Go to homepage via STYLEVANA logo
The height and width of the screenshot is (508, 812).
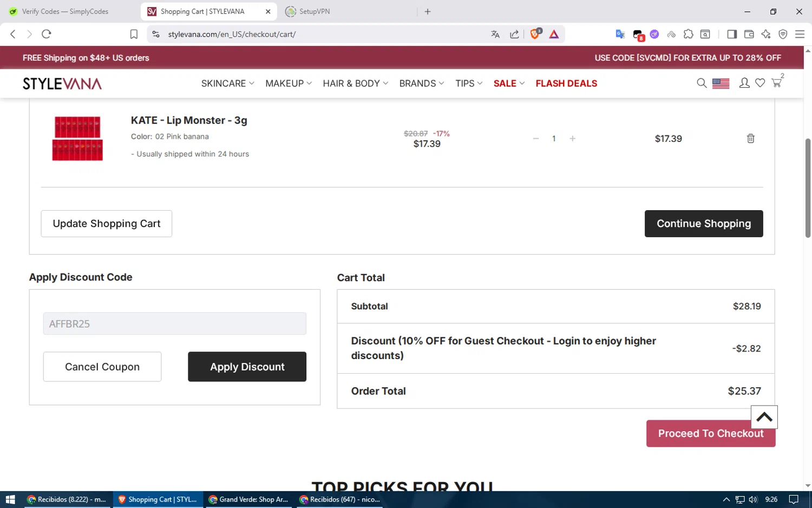coord(62,83)
